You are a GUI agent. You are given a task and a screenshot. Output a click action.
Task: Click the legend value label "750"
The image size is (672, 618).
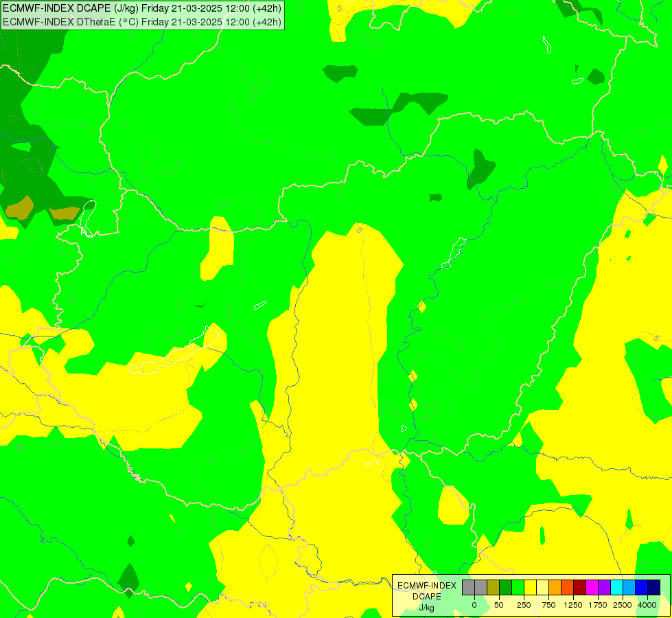[548, 605]
